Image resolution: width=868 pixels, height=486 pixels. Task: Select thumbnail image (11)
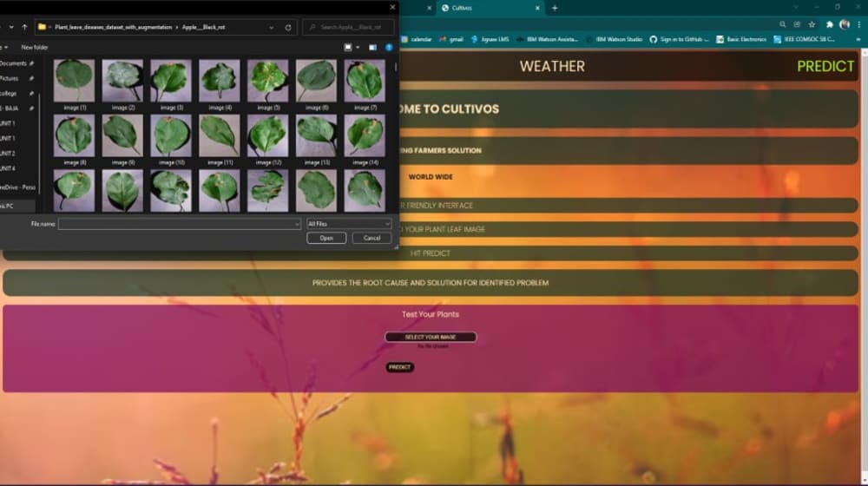click(x=220, y=140)
